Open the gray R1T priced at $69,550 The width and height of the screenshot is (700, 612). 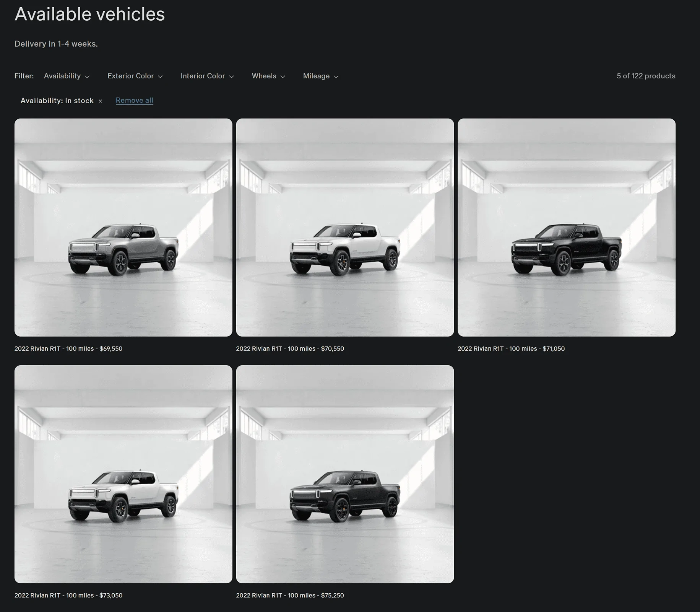coord(123,227)
